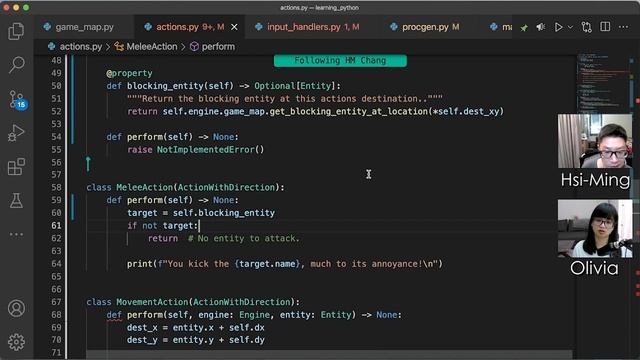The image size is (640, 360).
Task: Click line number 58 in the gutter
Action: click(56, 187)
